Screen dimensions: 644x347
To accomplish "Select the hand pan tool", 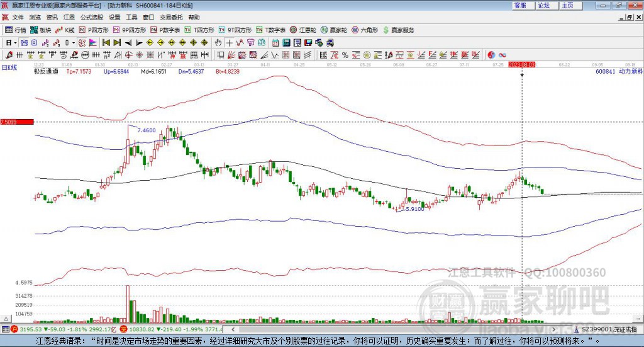I will tap(218, 43).
